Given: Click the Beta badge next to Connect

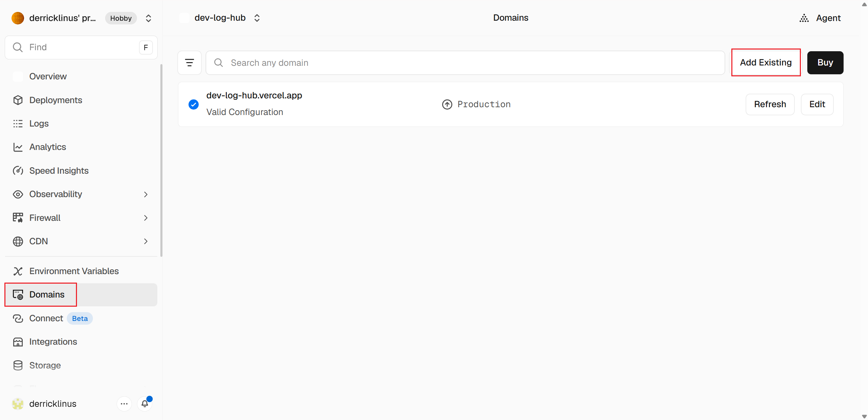Looking at the screenshot, I should [x=80, y=319].
